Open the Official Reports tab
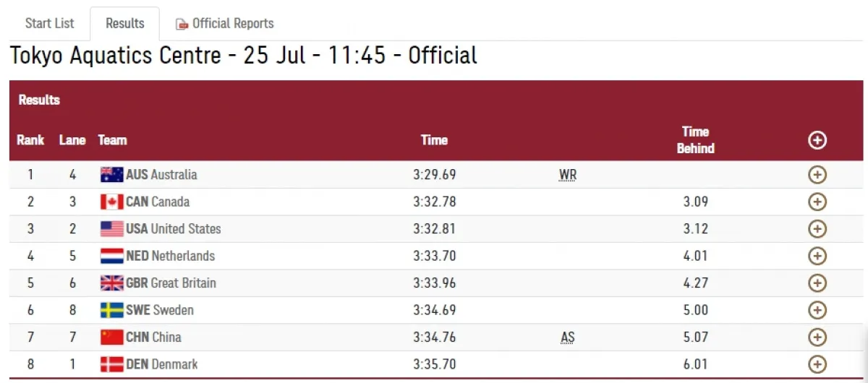Viewport: 868px width, 383px height. click(x=224, y=24)
